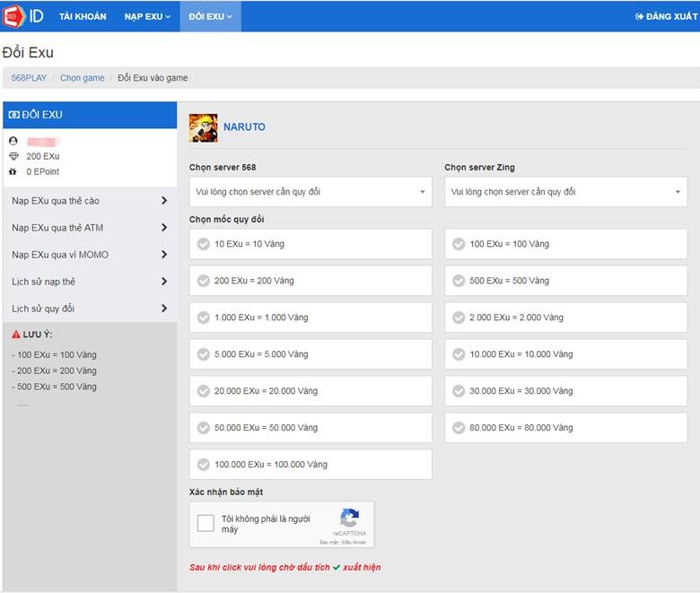Click the gift icon next to 0 EPoint
The height and width of the screenshot is (593, 700).
13,171
